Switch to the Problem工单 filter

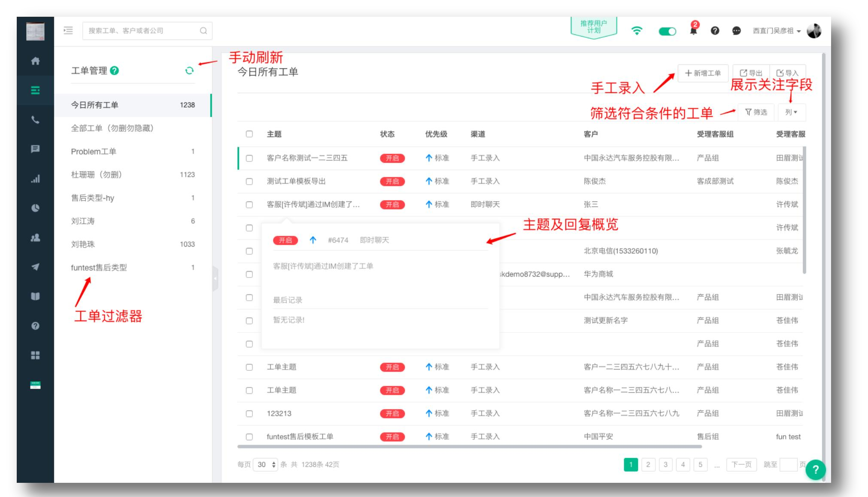(94, 151)
